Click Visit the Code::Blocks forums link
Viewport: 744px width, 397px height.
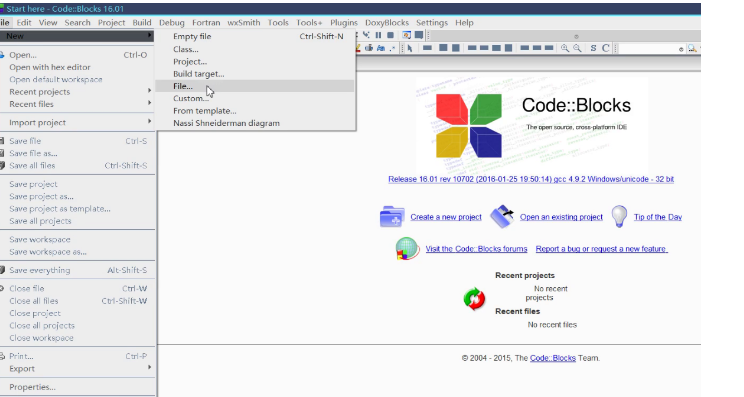click(476, 249)
